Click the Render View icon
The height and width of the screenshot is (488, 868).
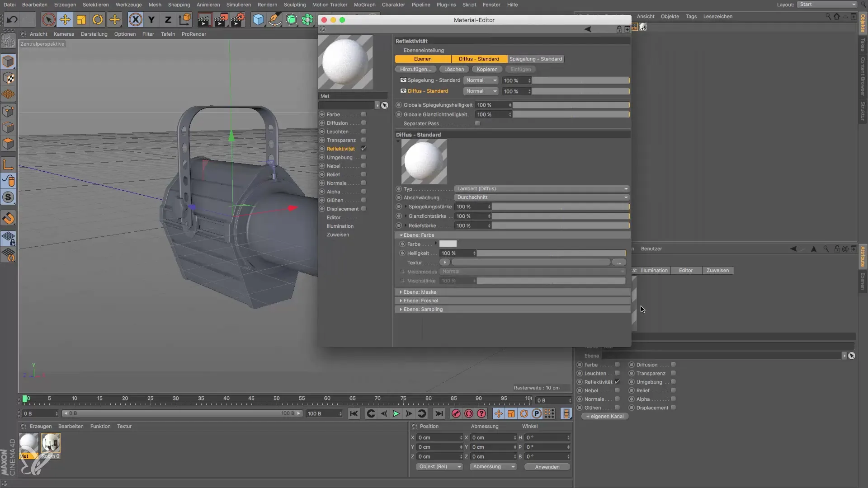click(204, 19)
